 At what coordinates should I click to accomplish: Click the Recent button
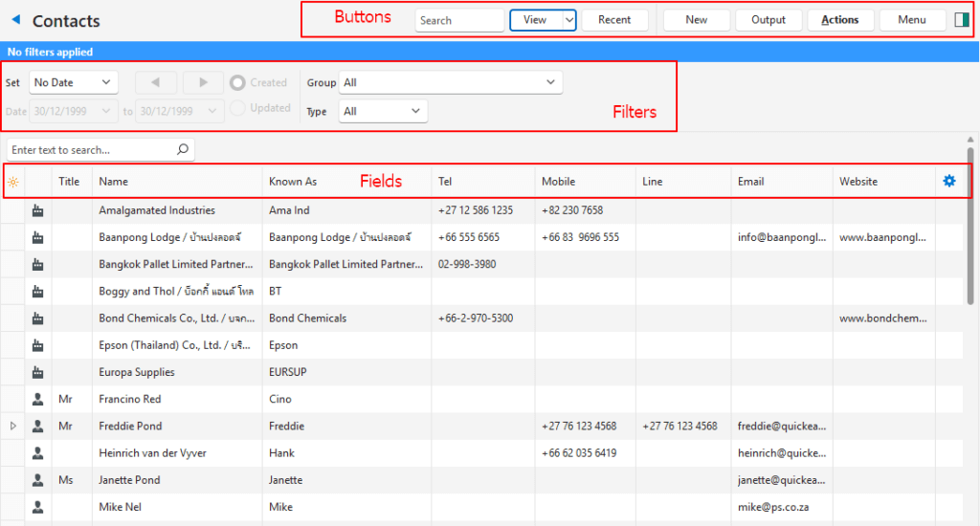pos(614,20)
